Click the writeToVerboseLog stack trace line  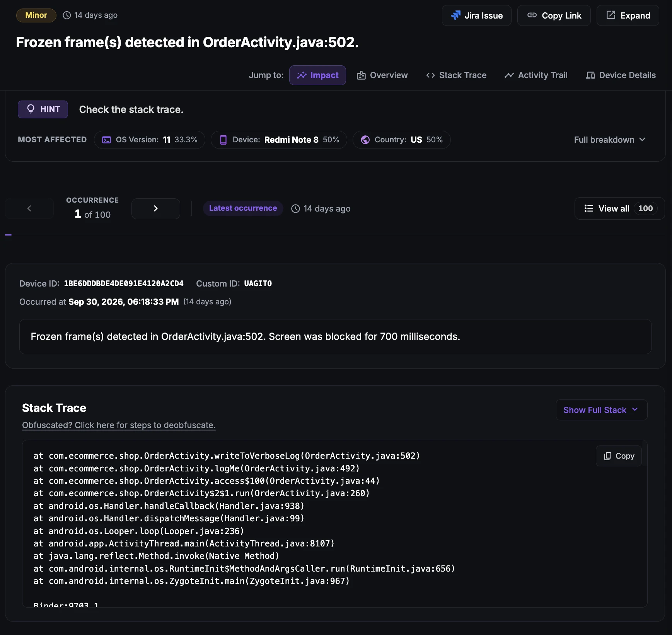[227, 456]
